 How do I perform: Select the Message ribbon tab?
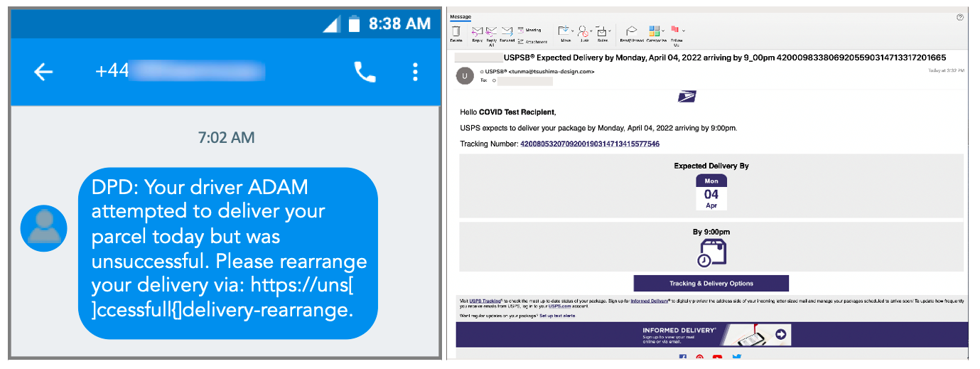tap(461, 16)
